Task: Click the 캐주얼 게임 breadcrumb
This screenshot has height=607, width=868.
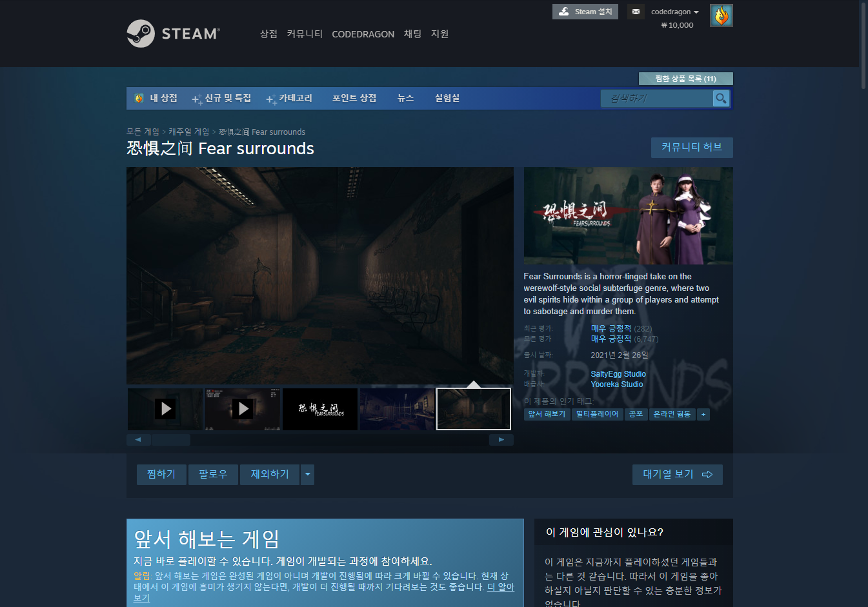Action: 188,132
